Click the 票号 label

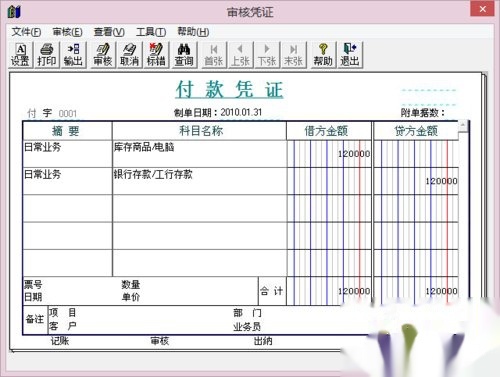click(33, 285)
